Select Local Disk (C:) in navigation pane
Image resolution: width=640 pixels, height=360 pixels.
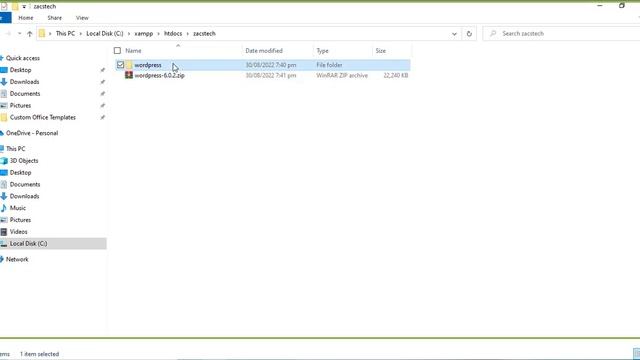point(28,243)
